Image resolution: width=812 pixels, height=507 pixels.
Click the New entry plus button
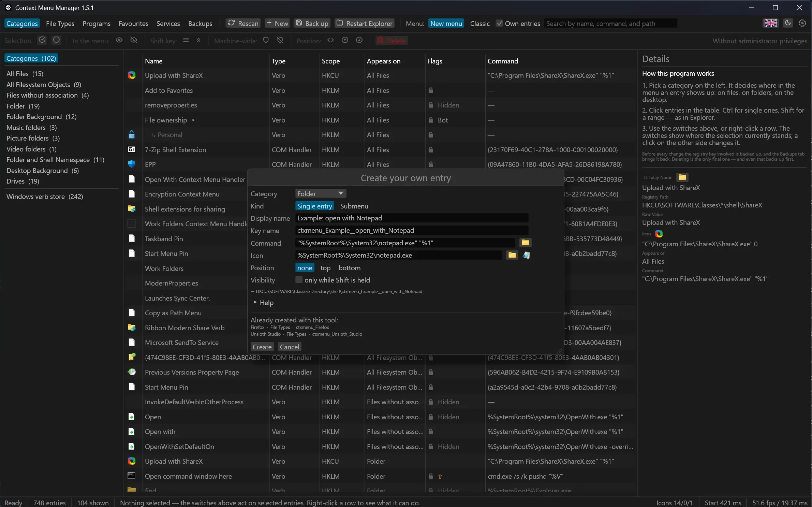coord(277,23)
